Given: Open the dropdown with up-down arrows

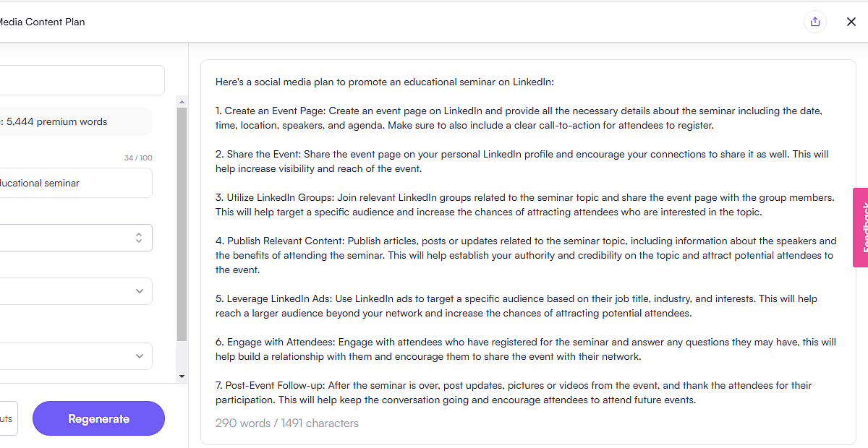Looking at the screenshot, I should [72, 238].
